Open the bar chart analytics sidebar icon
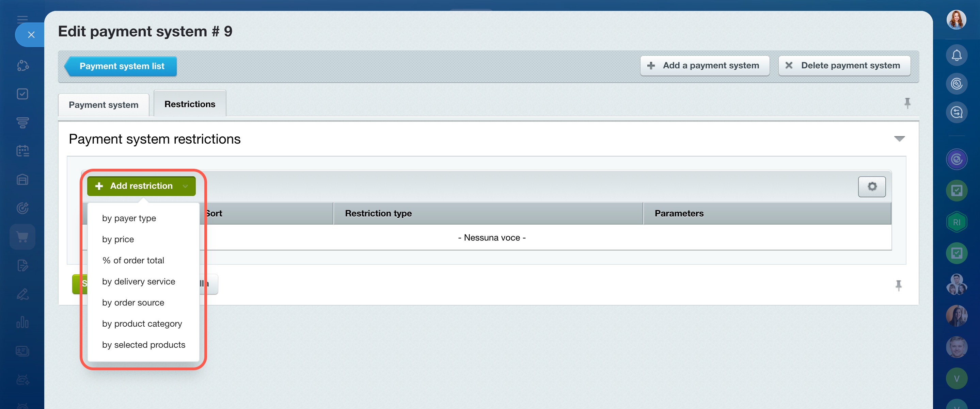980x409 pixels. (x=22, y=322)
